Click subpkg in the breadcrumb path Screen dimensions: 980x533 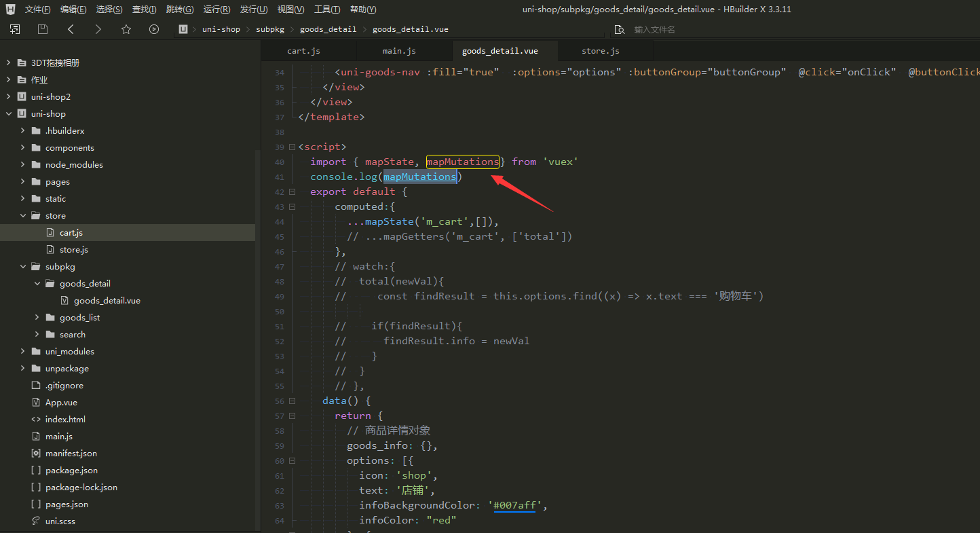click(270, 29)
